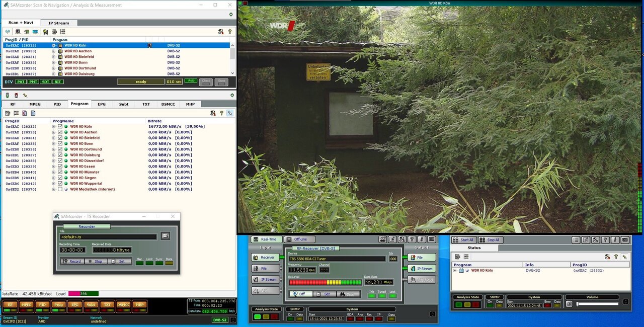The image size is (644, 327).
Task: Click the green traffic light start icon
Action: [x=8, y=95]
